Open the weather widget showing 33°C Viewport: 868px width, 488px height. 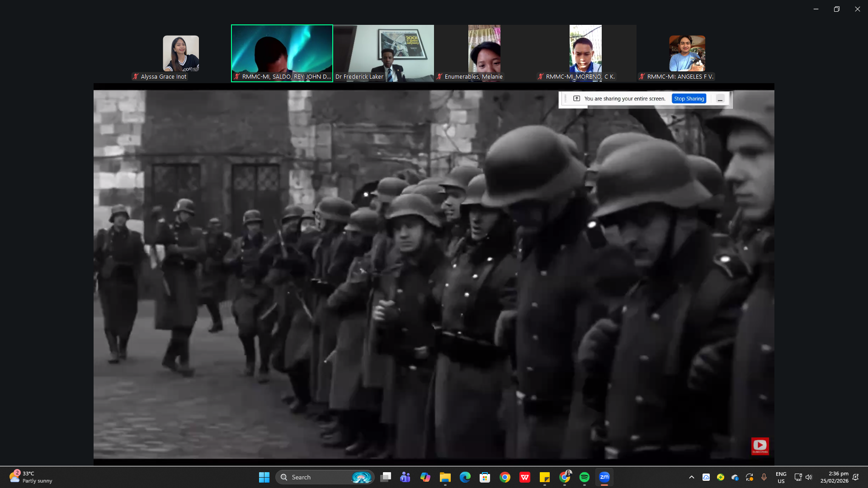pyautogui.click(x=31, y=477)
